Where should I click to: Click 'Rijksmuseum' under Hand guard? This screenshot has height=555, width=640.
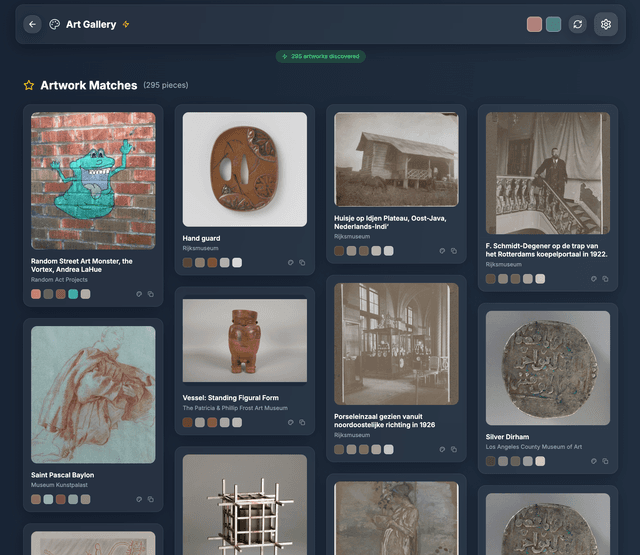200,248
